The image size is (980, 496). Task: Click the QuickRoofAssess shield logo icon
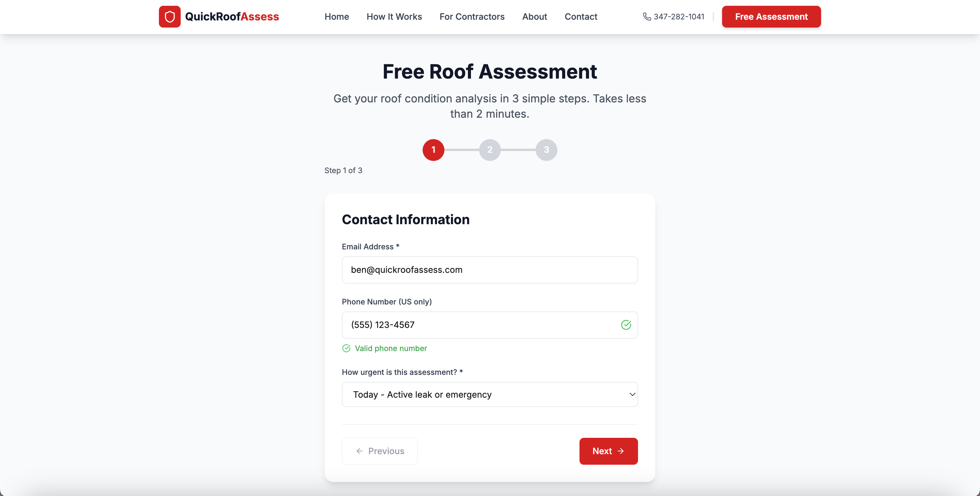[170, 16]
